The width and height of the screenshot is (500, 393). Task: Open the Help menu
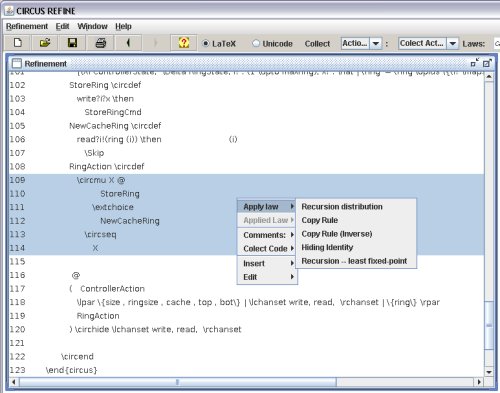[123, 26]
